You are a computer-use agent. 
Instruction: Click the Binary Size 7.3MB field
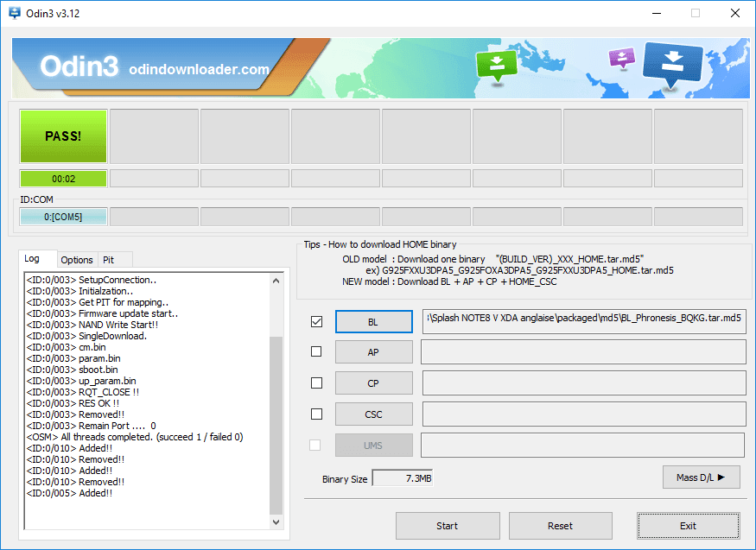[x=403, y=478]
